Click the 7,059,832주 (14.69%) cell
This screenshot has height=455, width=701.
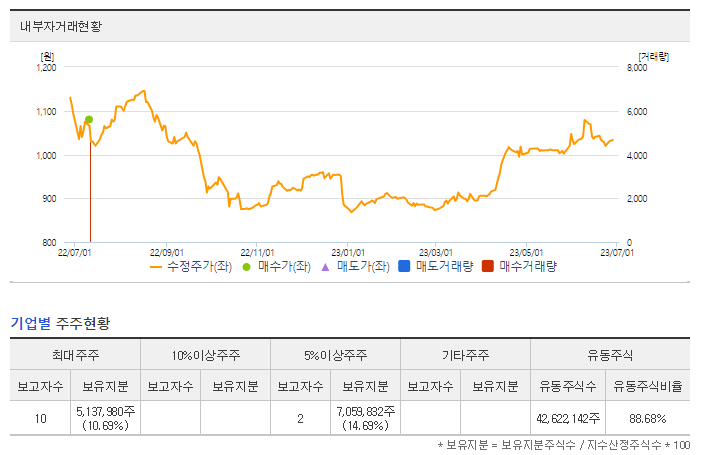(365, 418)
